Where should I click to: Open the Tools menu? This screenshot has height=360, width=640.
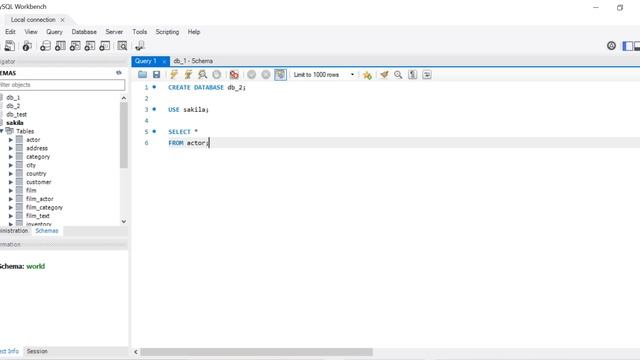pyautogui.click(x=140, y=32)
